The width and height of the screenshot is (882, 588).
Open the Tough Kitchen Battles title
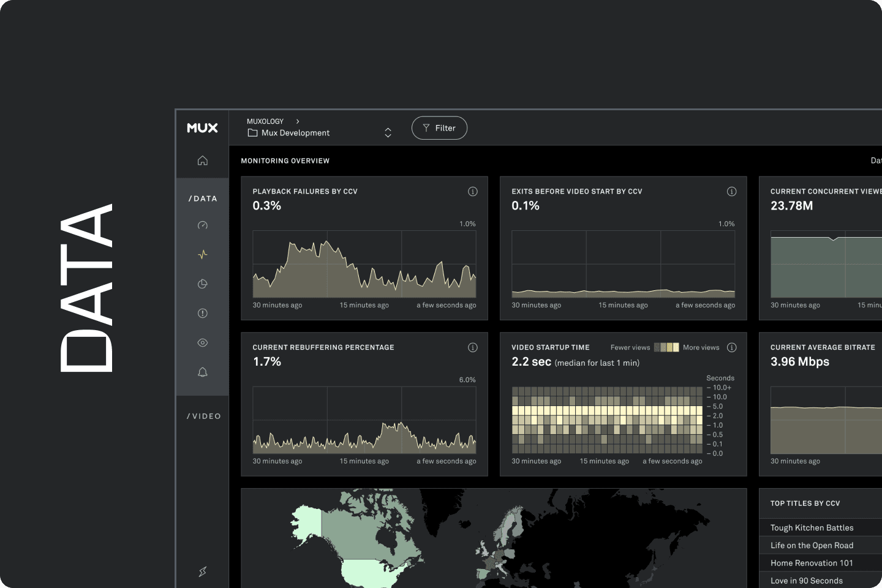812,528
